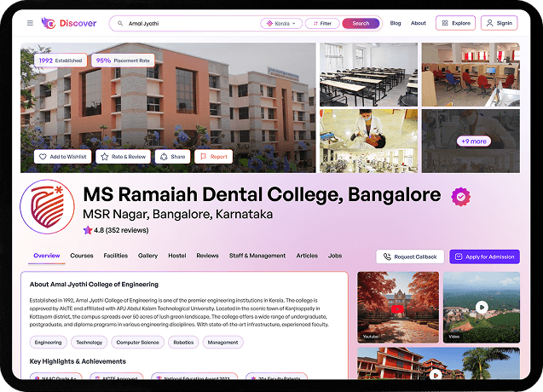
Task: Click the Report flag button
Action: [x=214, y=157]
